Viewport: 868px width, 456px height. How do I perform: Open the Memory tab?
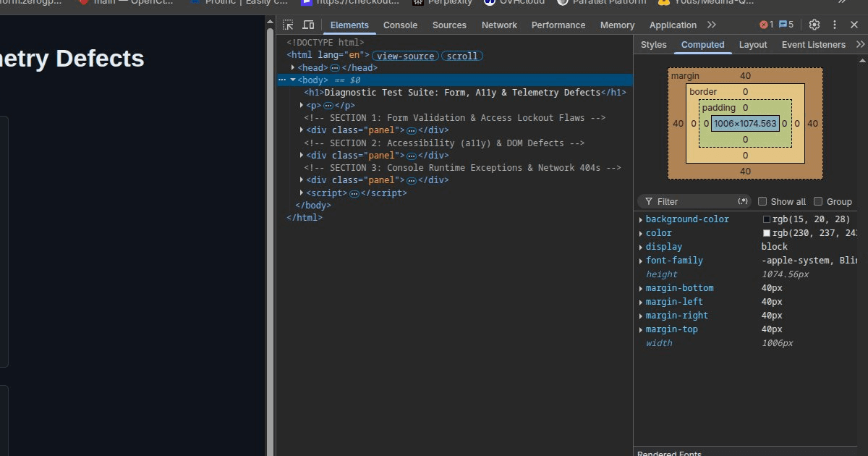(x=617, y=25)
